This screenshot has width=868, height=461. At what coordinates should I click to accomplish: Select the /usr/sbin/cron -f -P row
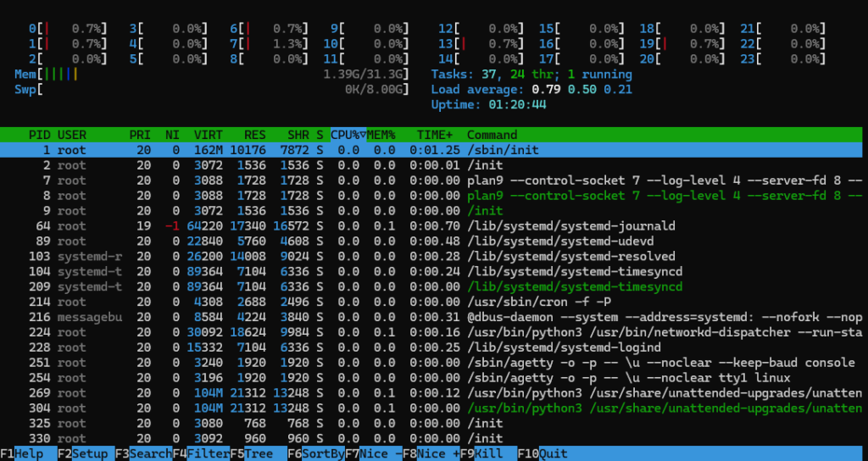[431, 302]
